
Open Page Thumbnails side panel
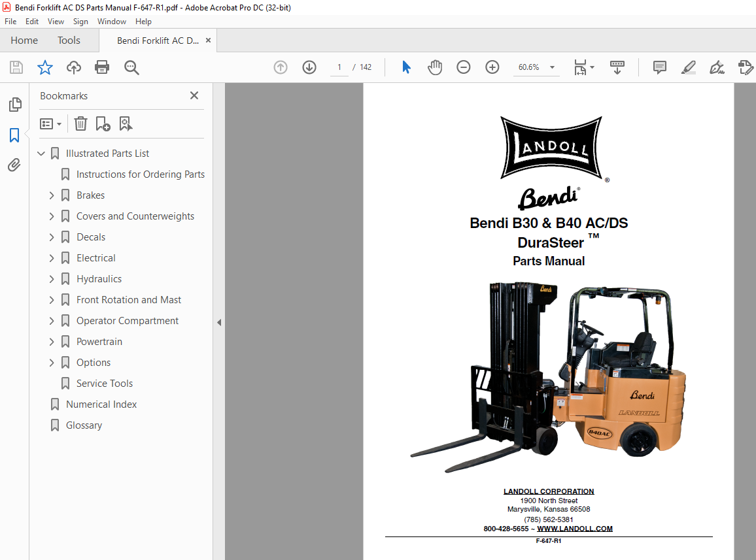point(15,105)
